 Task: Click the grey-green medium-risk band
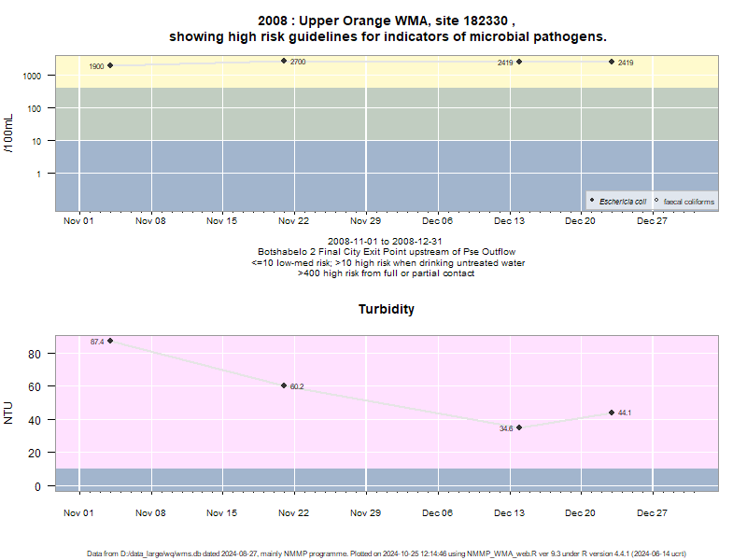(387, 114)
